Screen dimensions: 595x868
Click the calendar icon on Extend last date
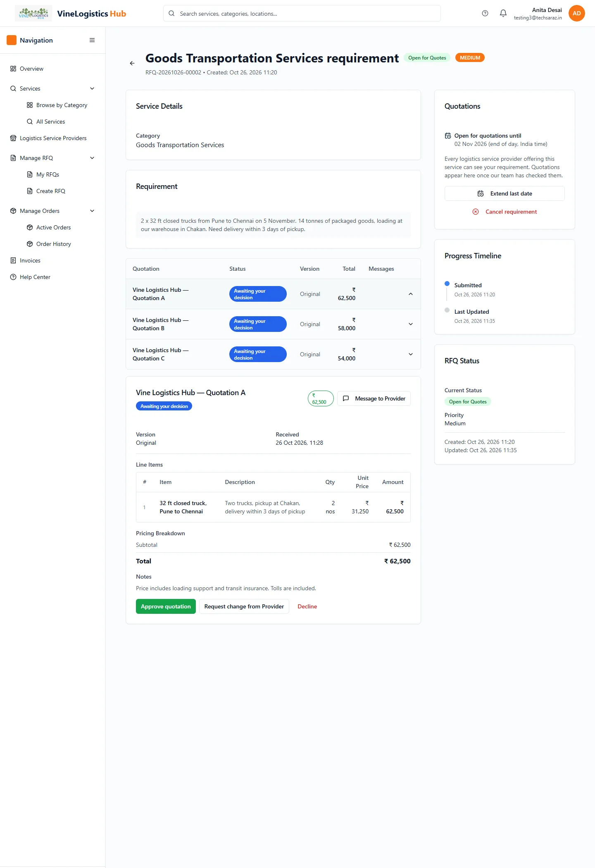pos(481,193)
